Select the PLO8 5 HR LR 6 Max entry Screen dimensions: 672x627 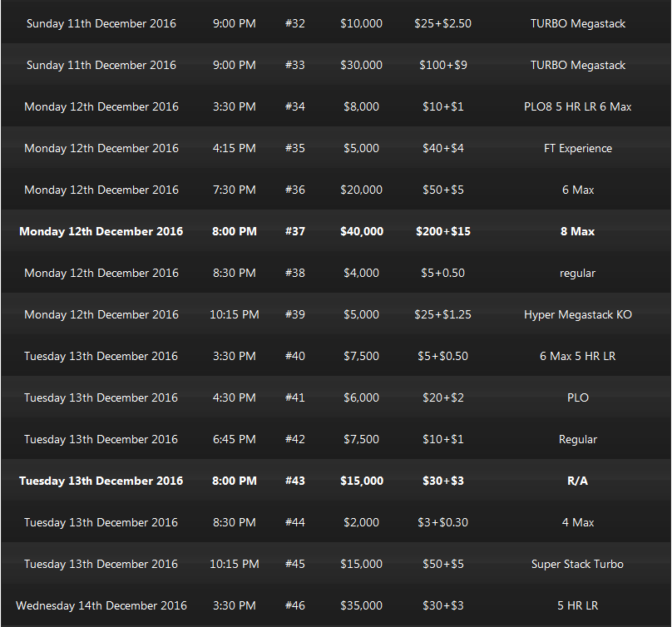pos(577,106)
